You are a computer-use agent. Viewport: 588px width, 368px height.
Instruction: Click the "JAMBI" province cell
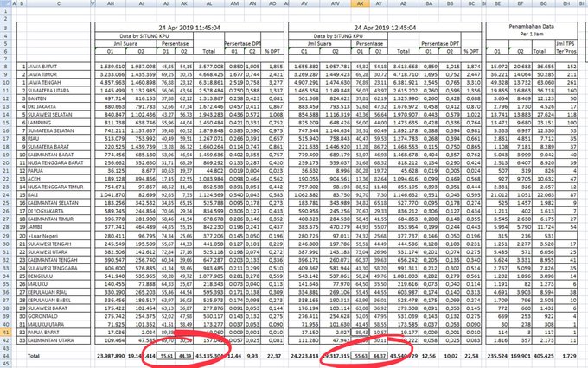[59, 226]
